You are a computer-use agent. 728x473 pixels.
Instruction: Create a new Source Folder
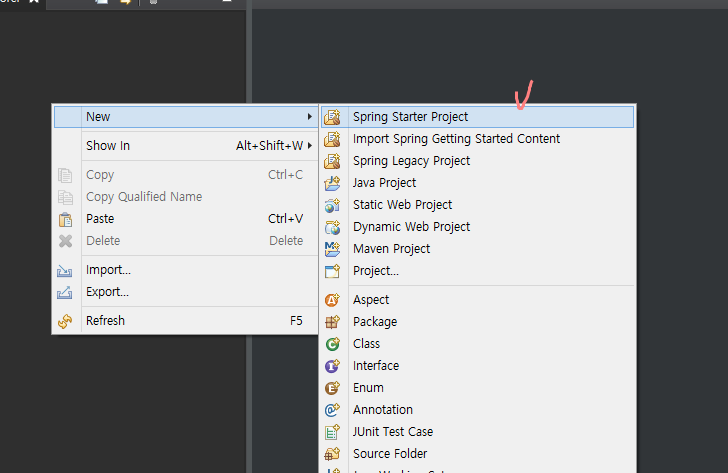477,454
